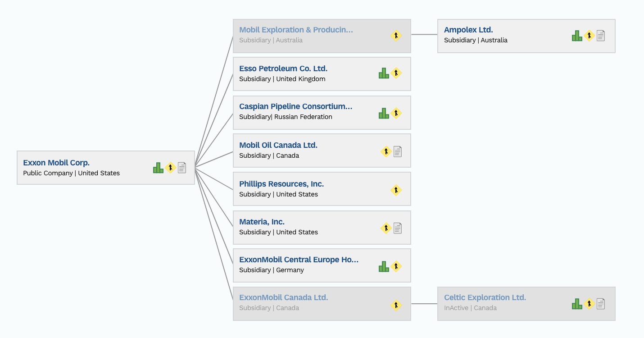Click Celtic Exploration bar chart icon
Screen dimensions: 644x338
coord(577,304)
